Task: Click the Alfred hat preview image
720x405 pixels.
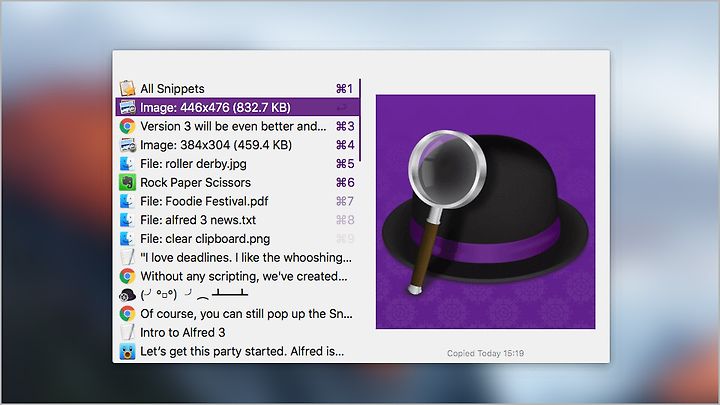Action: pos(485,212)
